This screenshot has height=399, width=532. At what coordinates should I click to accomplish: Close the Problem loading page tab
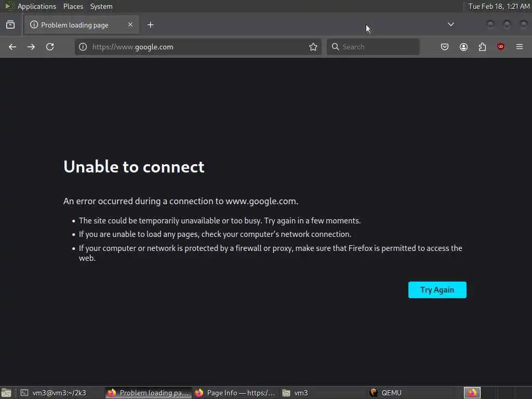(x=130, y=24)
